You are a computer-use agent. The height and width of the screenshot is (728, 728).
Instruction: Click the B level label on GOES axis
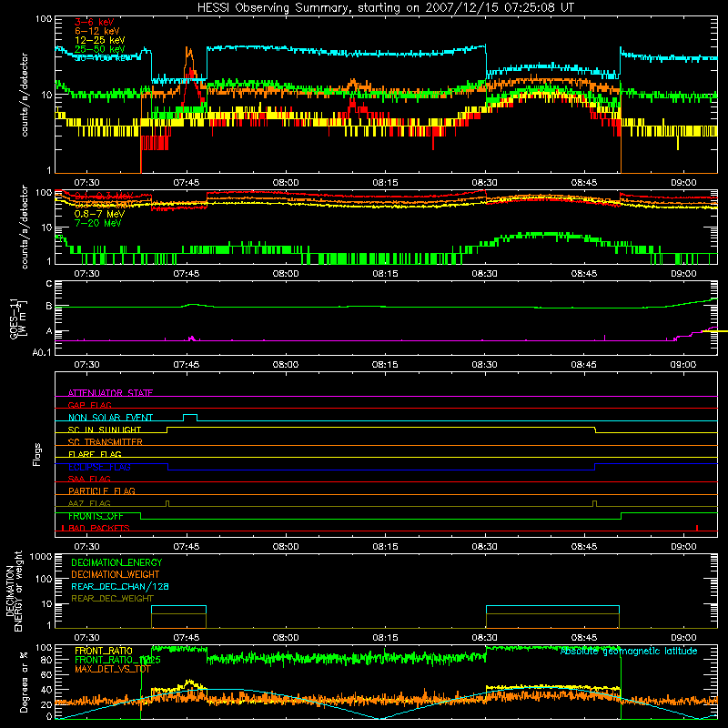(49, 306)
